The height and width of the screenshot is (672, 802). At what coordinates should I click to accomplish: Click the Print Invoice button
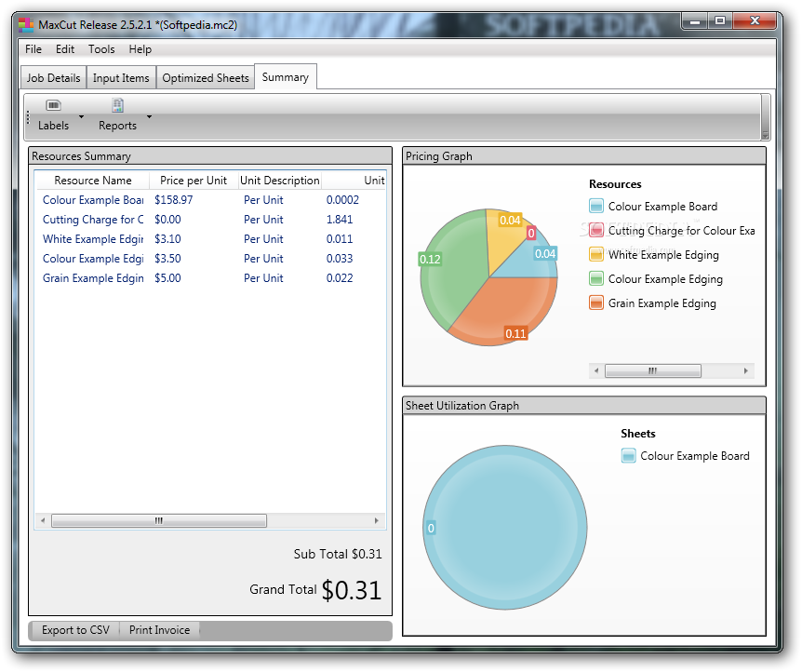(160, 630)
